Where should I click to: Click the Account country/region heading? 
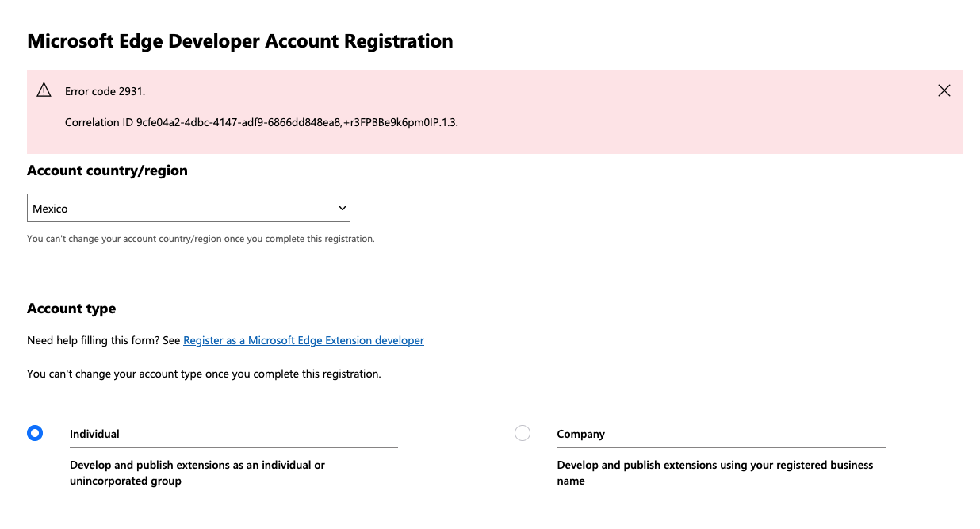click(x=107, y=171)
